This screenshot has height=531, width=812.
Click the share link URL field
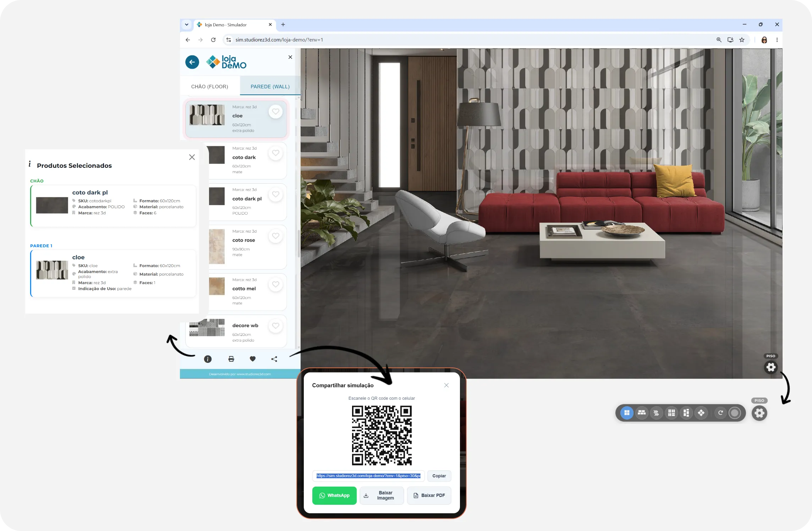368,476
